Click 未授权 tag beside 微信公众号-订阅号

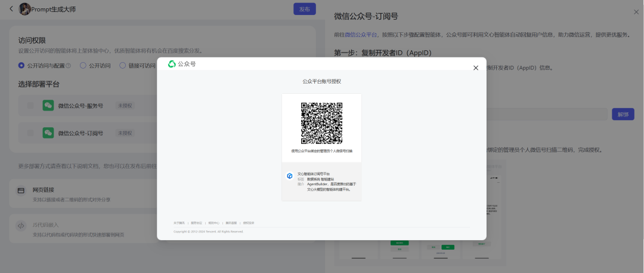tap(125, 133)
